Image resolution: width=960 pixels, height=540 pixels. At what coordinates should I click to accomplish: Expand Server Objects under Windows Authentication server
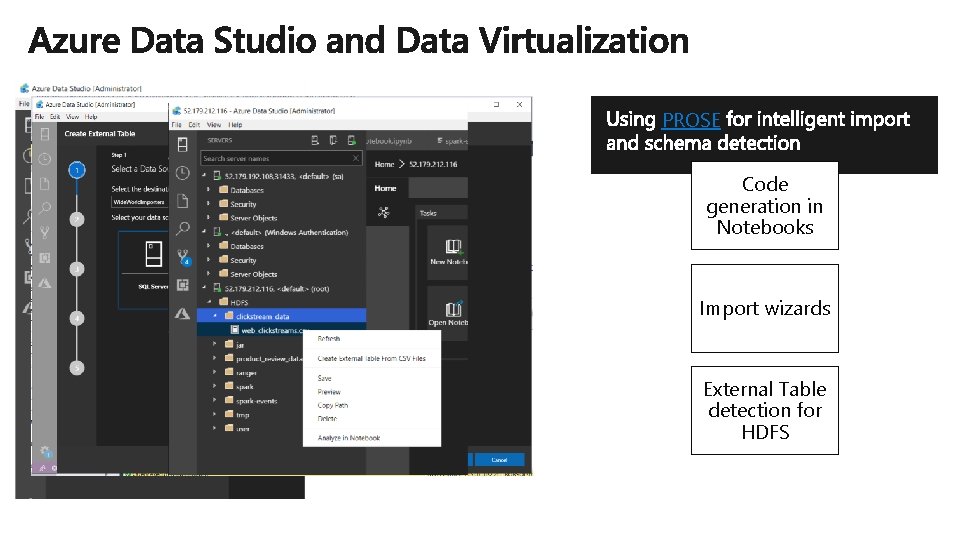click(x=209, y=274)
